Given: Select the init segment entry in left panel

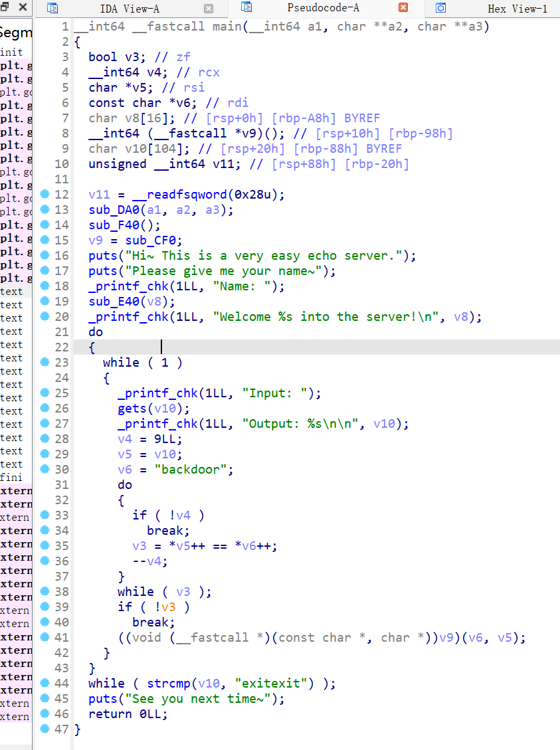Looking at the screenshot, I should click(x=11, y=52).
